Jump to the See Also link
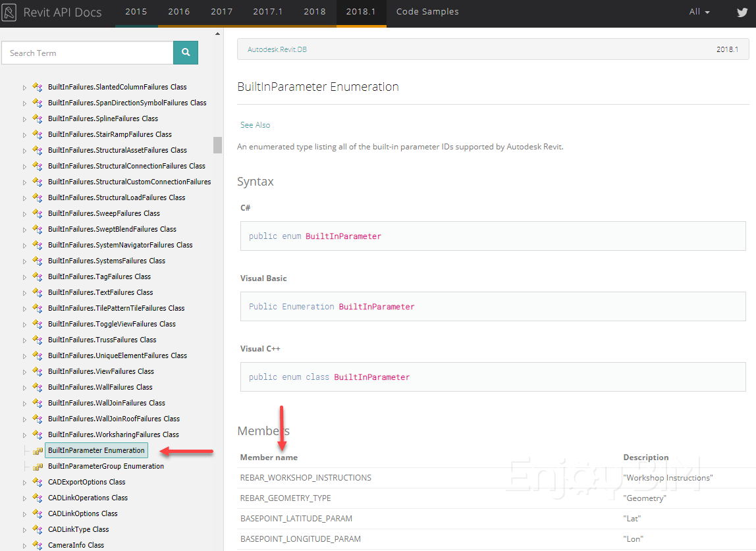 pyautogui.click(x=256, y=125)
